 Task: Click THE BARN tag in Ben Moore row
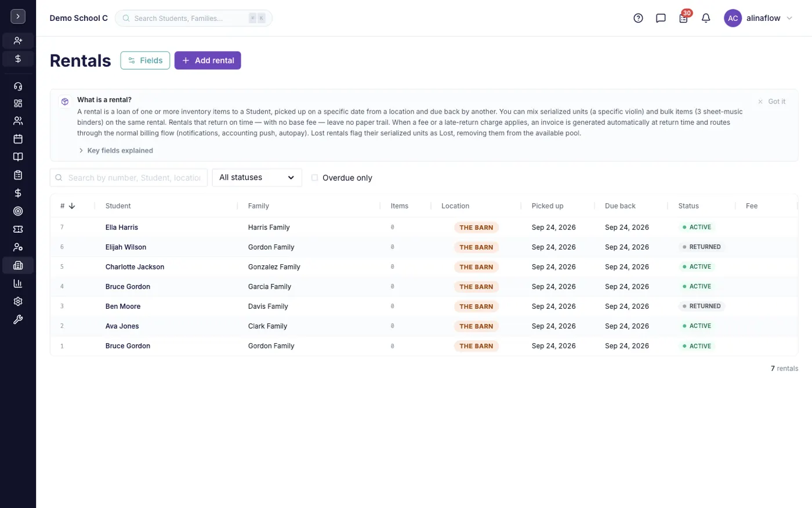(x=476, y=307)
